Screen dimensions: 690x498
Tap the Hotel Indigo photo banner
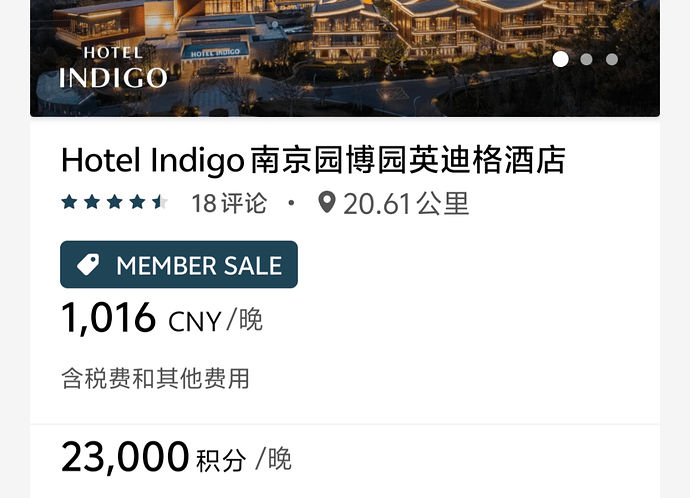pos(345,58)
